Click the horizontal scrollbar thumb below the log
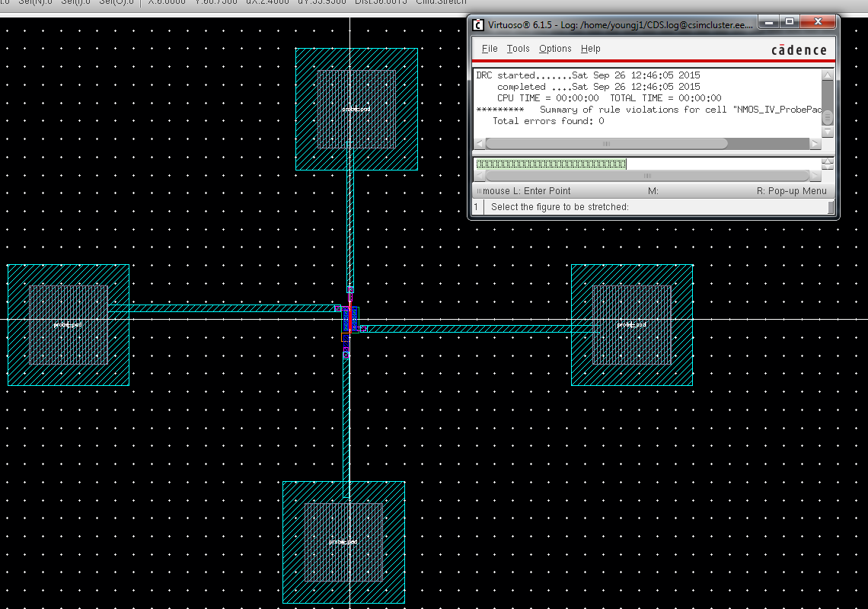Viewport: 868px width, 609px height. click(607, 143)
